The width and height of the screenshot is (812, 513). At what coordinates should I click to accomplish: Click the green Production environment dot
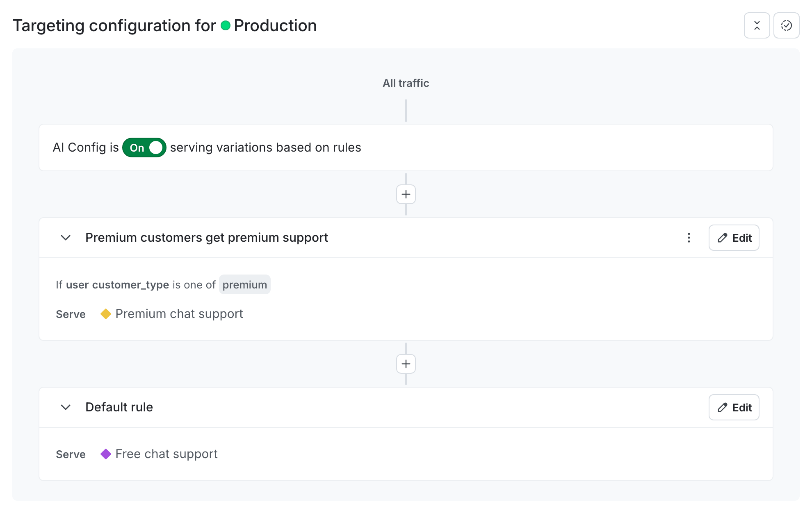[x=225, y=25]
